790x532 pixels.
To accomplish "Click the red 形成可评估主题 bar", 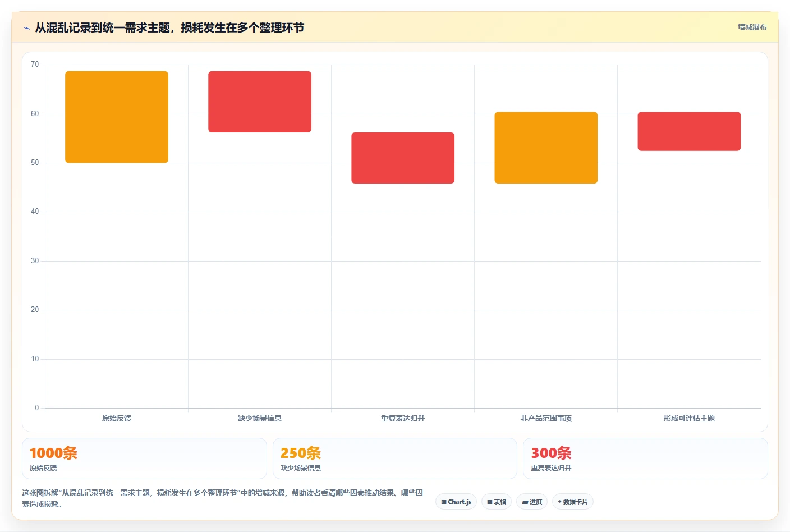I will [689, 131].
